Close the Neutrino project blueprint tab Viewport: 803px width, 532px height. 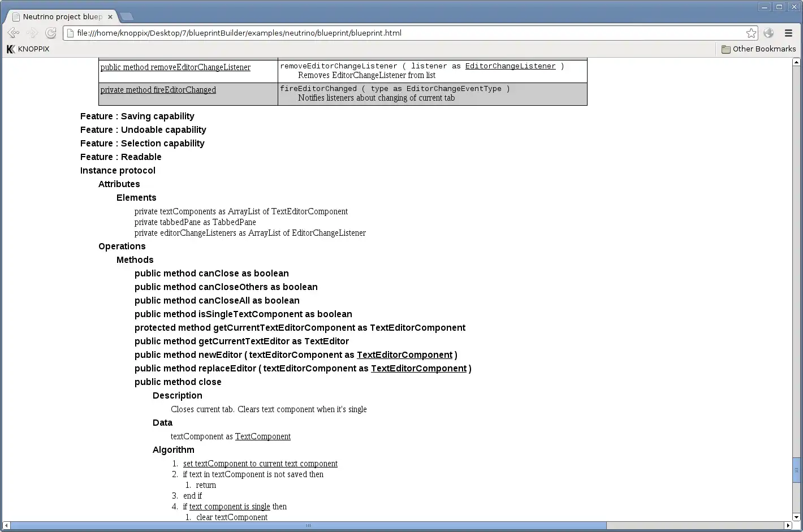click(110, 17)
